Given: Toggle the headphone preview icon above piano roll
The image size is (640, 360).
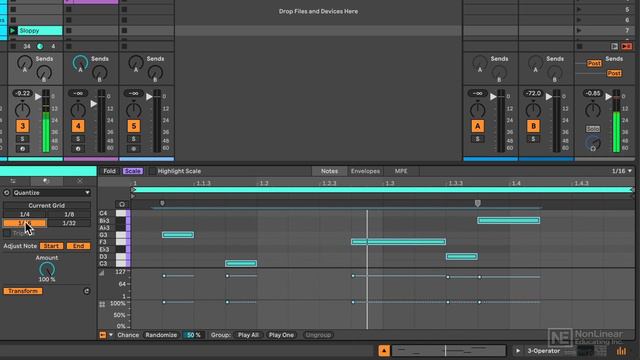Looking at the screenshot, I should coord(122,204).
